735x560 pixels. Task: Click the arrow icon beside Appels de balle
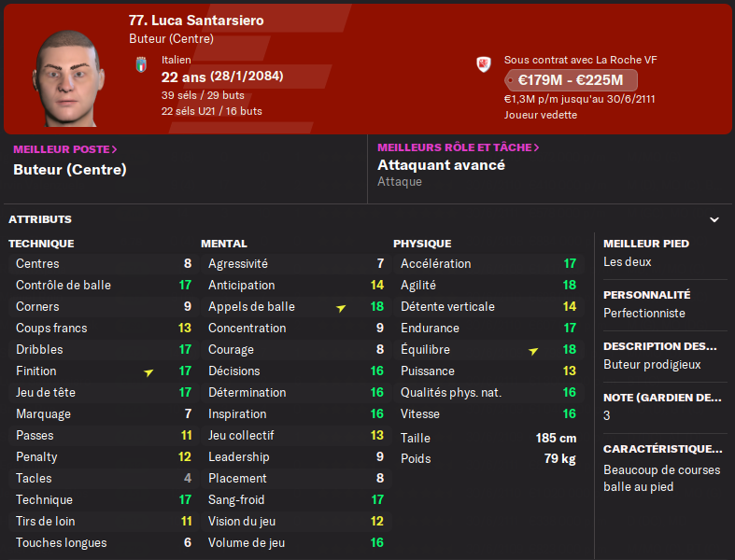coord(342,307)
